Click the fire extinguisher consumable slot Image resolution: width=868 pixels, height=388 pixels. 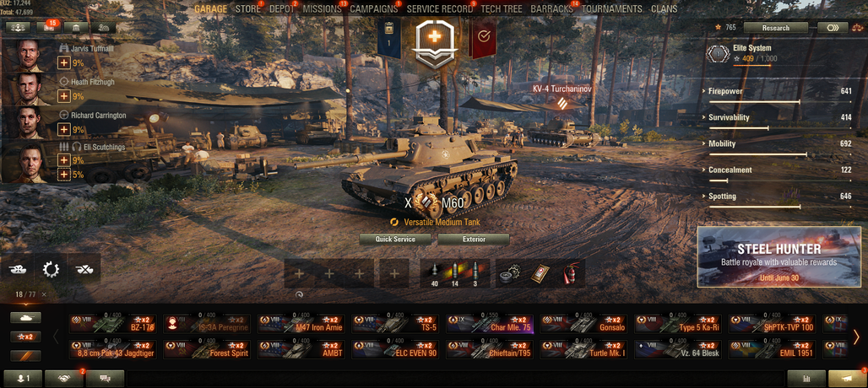pyautogui.click(x=570, y=273)
